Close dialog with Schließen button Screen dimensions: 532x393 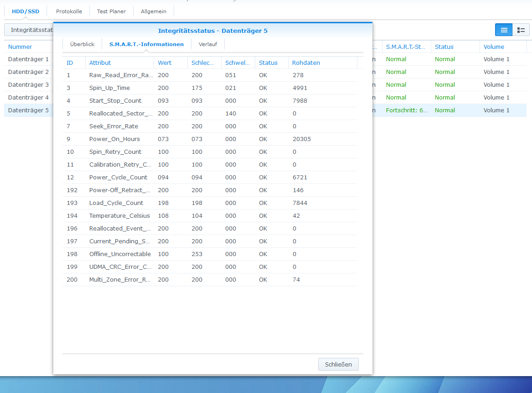click(x=338, y=364)
